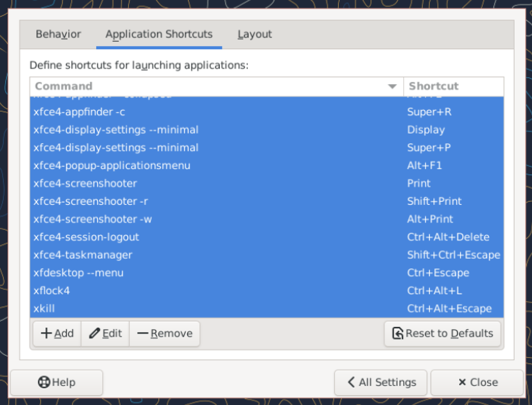Click the Ctrl+Escape shortcut cell
The height and width of the screenshot is (405, 532).
click(438, 273)
